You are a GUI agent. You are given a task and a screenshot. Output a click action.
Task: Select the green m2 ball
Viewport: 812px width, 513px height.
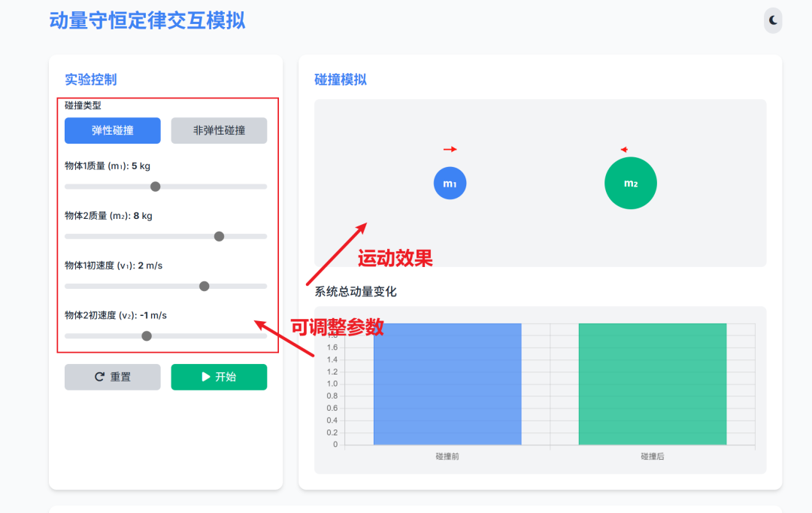(630, 182)
